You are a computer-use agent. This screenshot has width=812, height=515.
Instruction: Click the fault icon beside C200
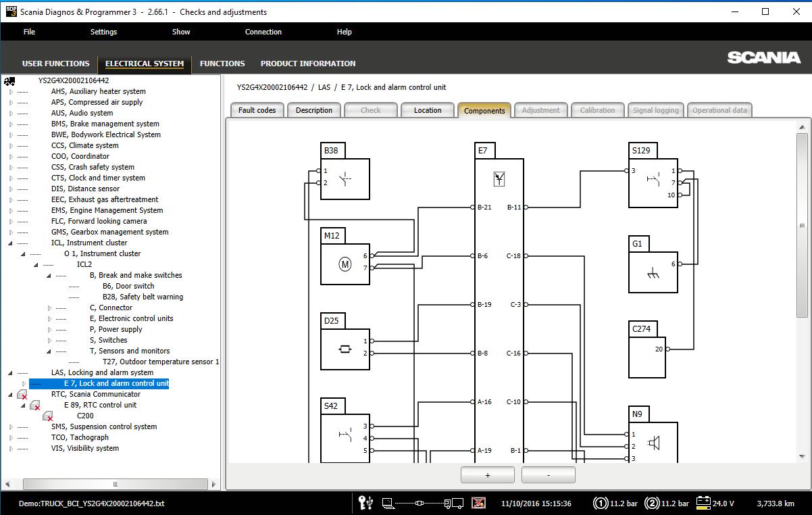click(x=48, y=416)
